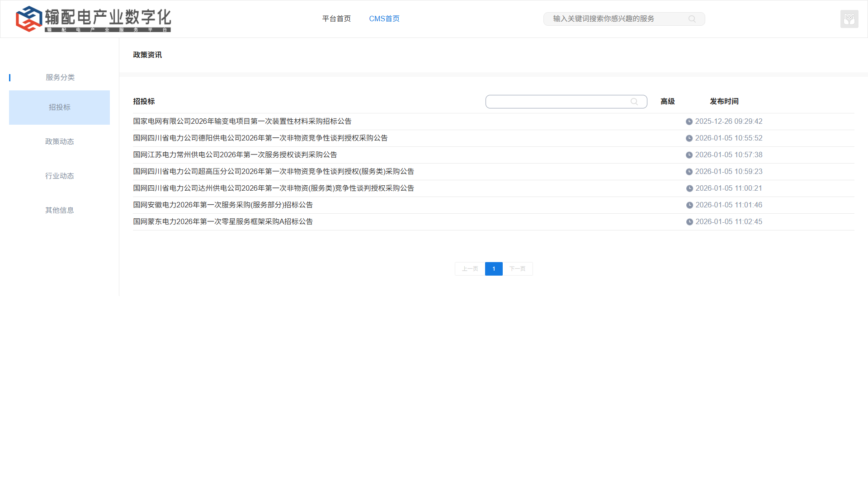The image size is (868, 488).
Task: Click clock icon beside 2026-01-05 10:59:23
Action: pos(689,172)
